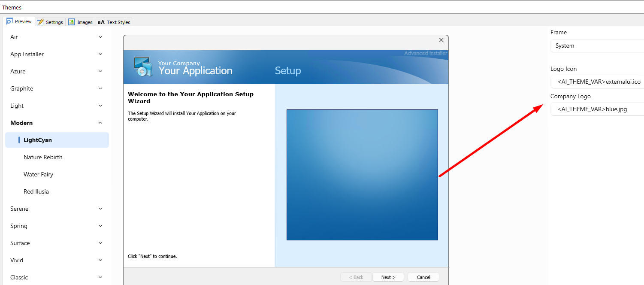Screen dimensions: 644x285
Task: Expand the Azure theme category
Action: click(100, 71)
